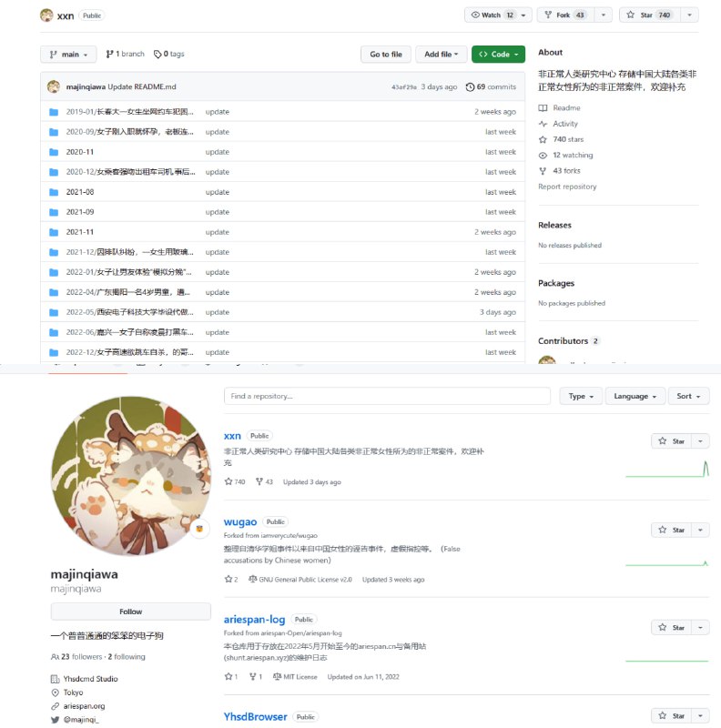The width and height of the screenshot is (721, 728).
Task: Star the xxn repo in repository list
Action: point(672,441)
